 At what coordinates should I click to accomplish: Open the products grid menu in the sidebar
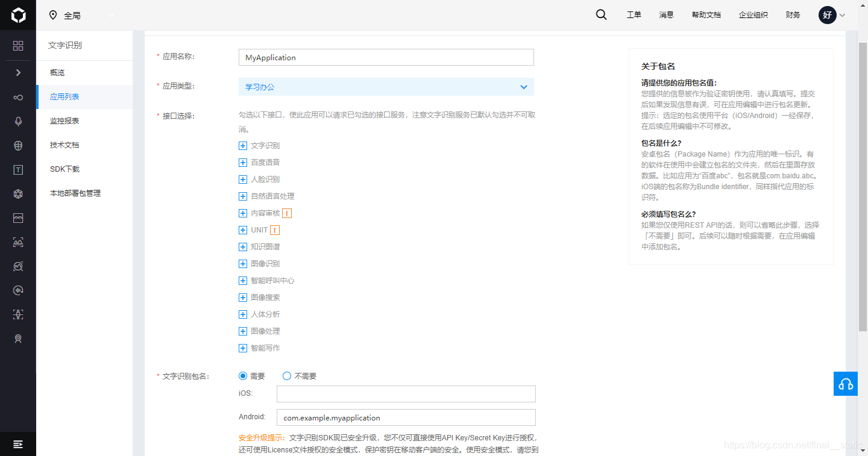[x=17, y=45]
